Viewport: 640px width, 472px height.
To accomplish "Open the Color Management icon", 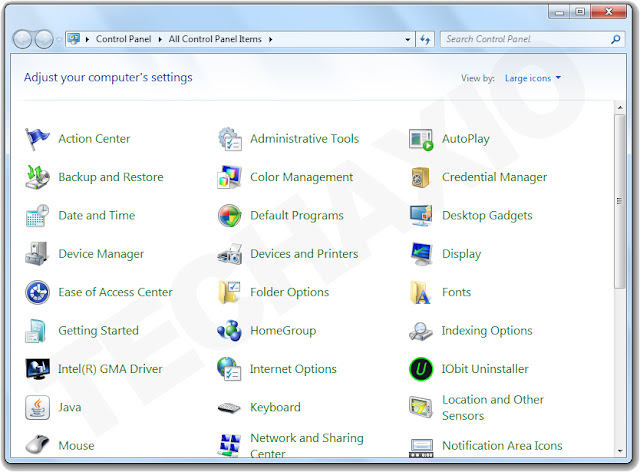I will [229, 177].
